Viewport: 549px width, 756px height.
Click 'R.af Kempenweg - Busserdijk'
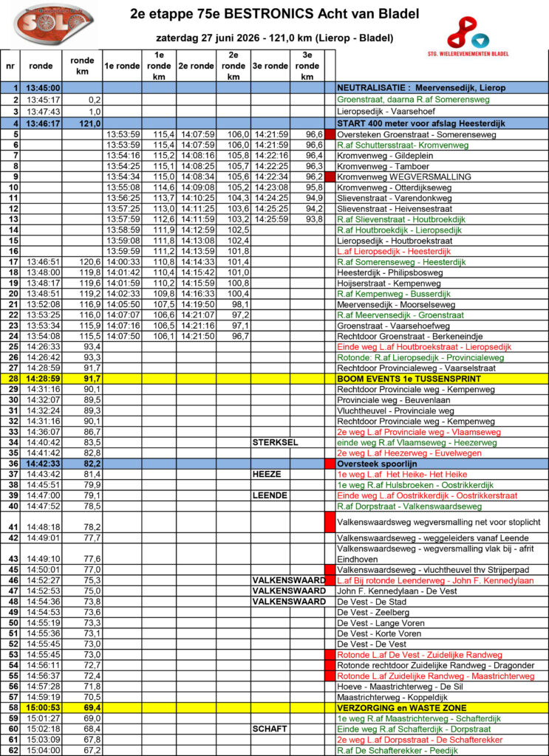[x=394, y=294]
